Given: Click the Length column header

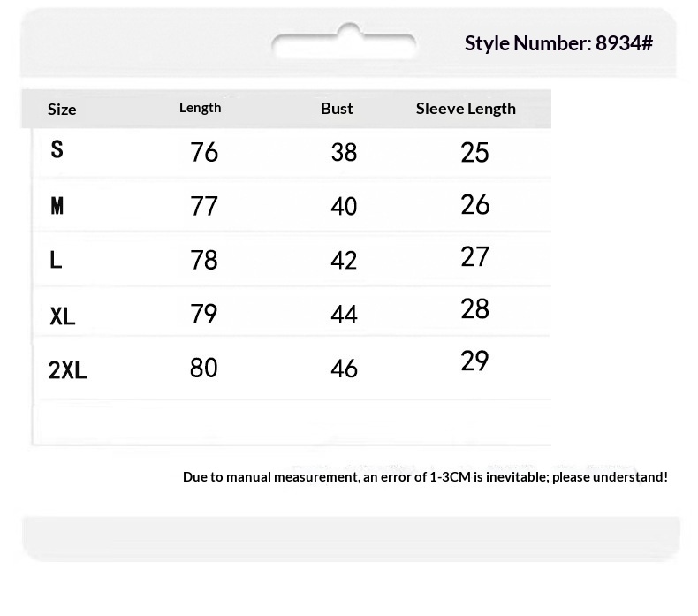Looking at the screenshot, I should coord(201,108).
